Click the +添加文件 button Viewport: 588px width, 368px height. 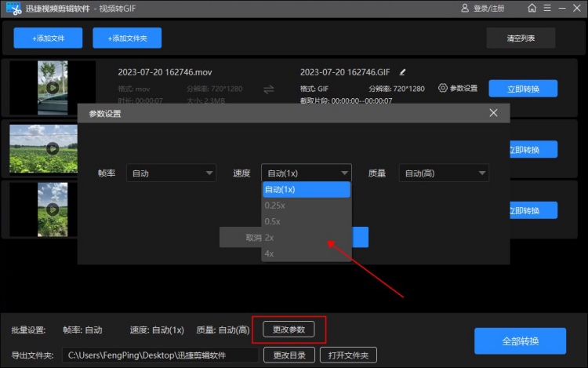pyautogui.click(x=48, y=38)
